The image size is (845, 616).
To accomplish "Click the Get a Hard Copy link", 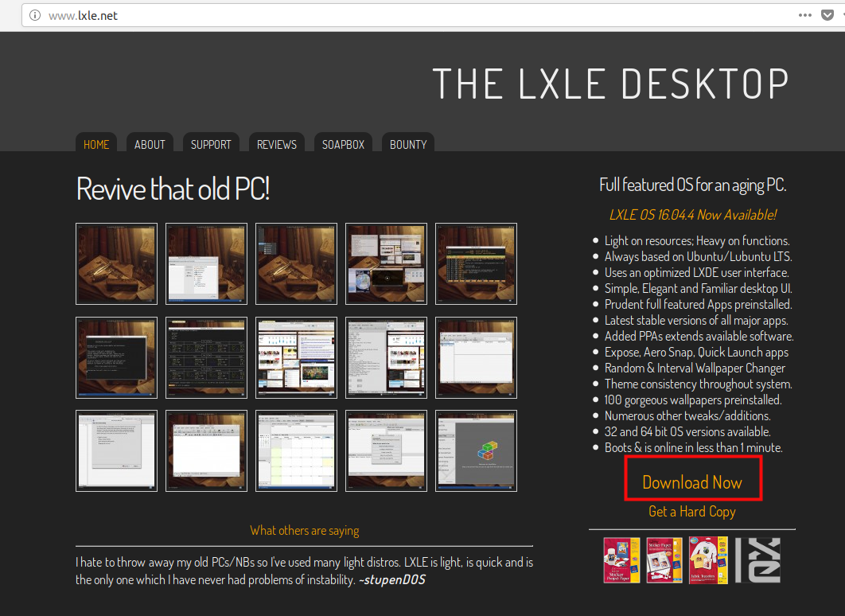I will click(692, 512).
